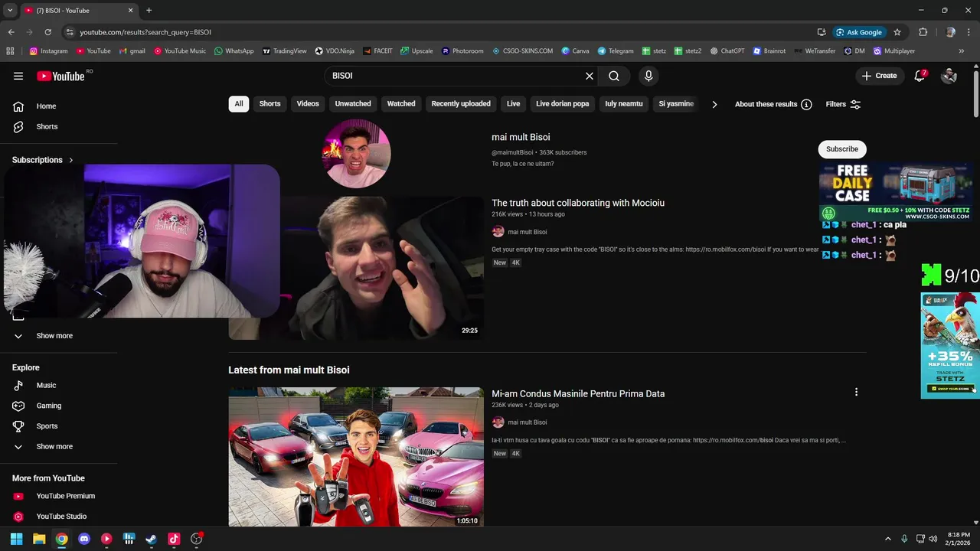Select the Watched filter chip
This screenshot has height=551, width=980.
coord(401,104)
